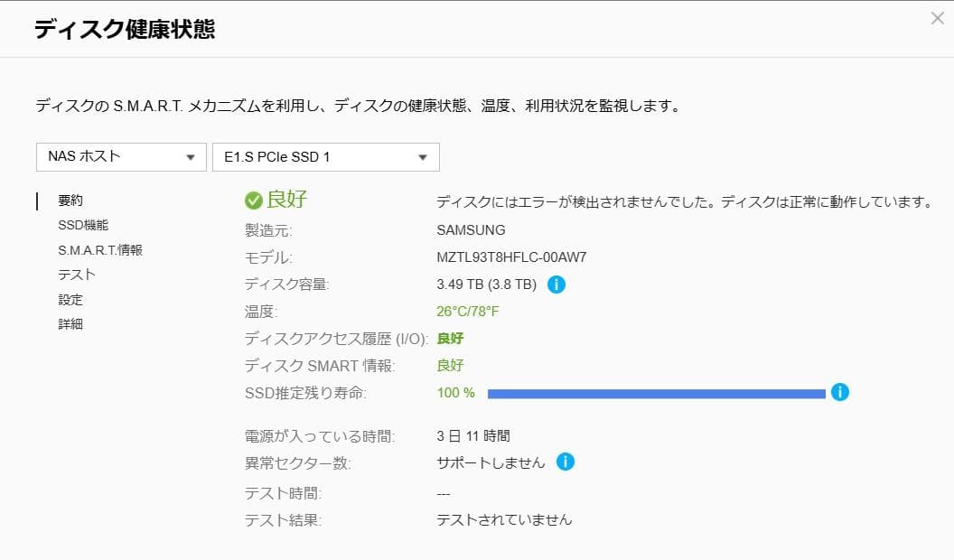The height and width of the screenshot is (560, 954).
Task: Select the 要約 section in the sidebar
Action: [x=70, y=200]
